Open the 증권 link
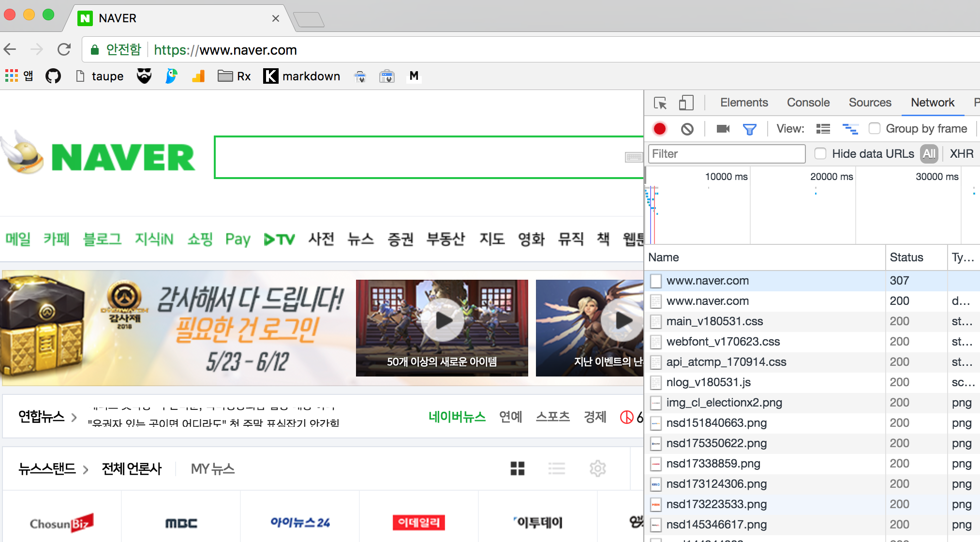Screen dimensions: 980x542 tap(401, 239)
